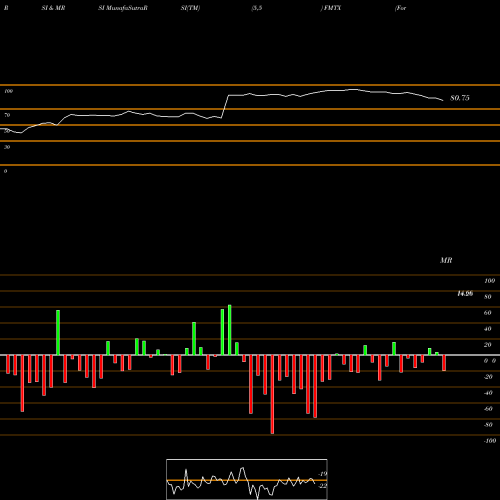Viewport: 500px width, 500px height.
Task: Click the MunafaSutra header text
Action: pyautogui.click(x=127, y=8)
